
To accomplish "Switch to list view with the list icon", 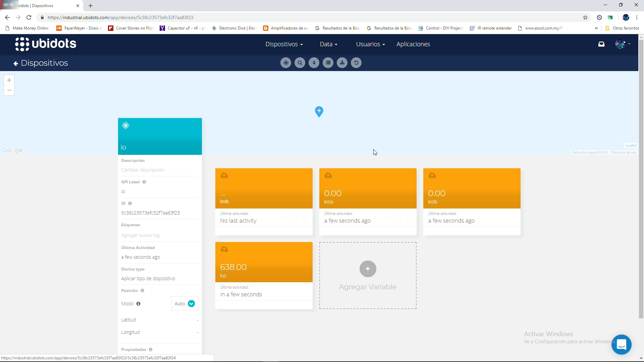I will 328,63.
